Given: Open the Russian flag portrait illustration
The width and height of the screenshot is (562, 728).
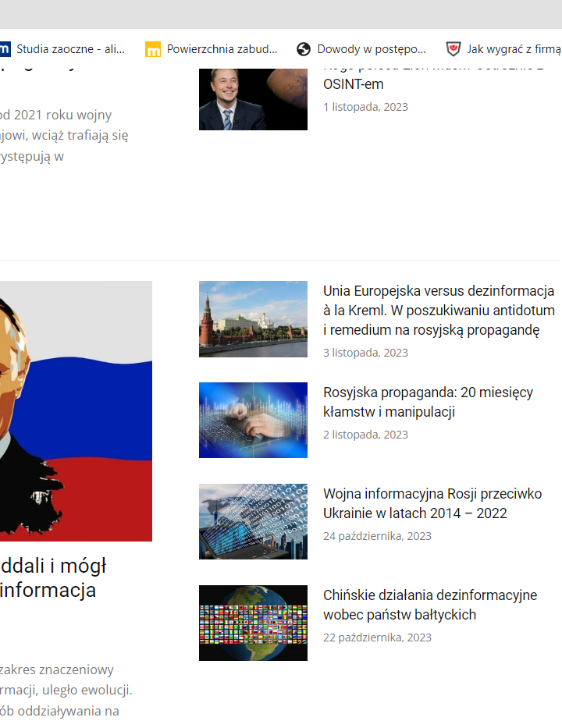Looking at the screenshot, I should pos(76,411).
